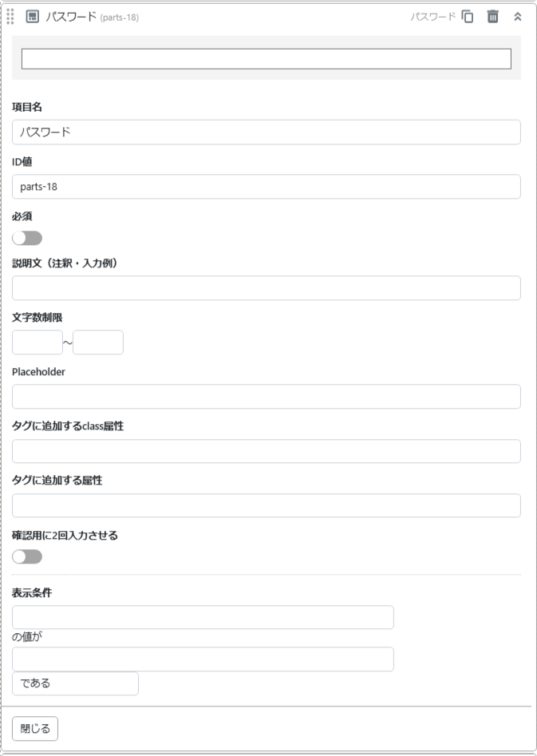Click the drag handle dots on the left
This screenshot has width=537, height=756.
point(9,15)
